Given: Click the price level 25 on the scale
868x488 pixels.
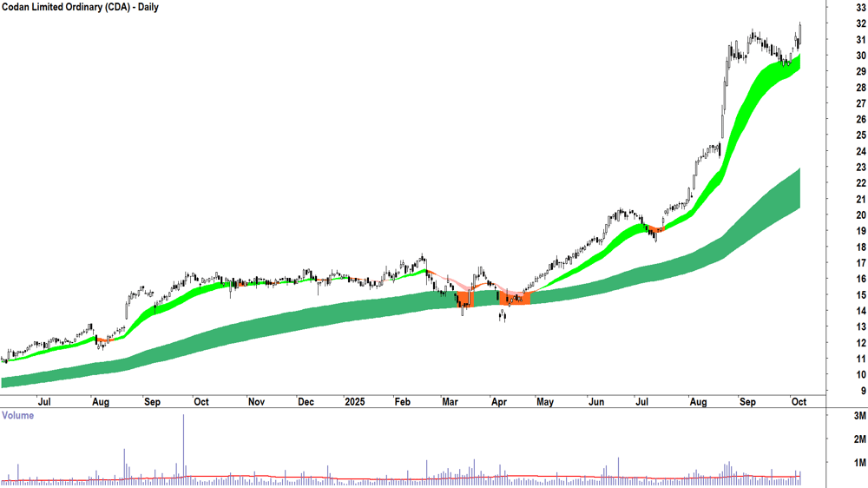Looking at the screenshot, I should pos(861,135).
